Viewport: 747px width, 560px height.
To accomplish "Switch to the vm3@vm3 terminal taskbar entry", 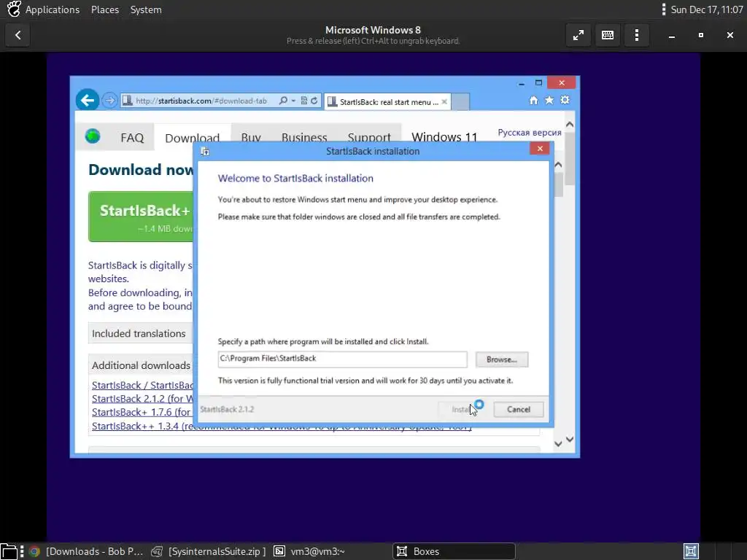I will point(309,551).
